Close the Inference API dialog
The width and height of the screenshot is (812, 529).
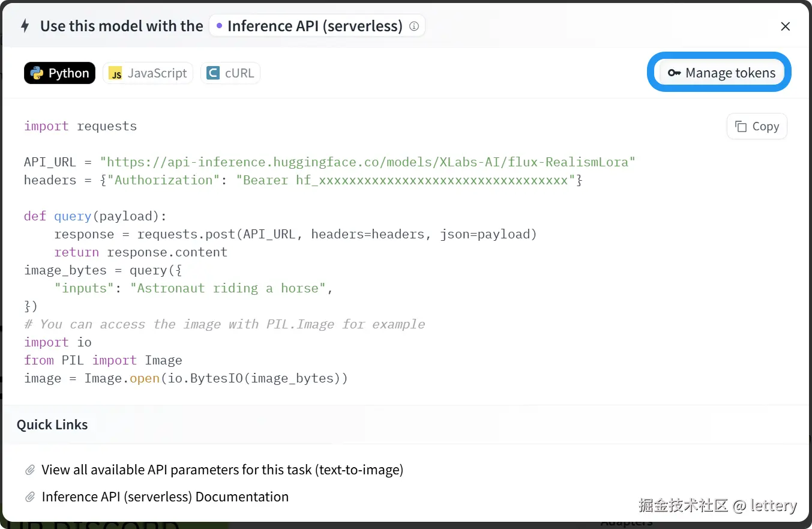[x=785, y=26]
